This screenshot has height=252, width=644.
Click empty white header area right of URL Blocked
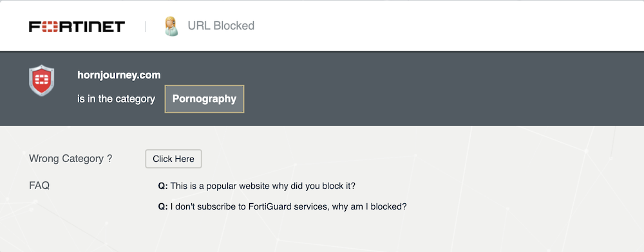tap(448, 26)
